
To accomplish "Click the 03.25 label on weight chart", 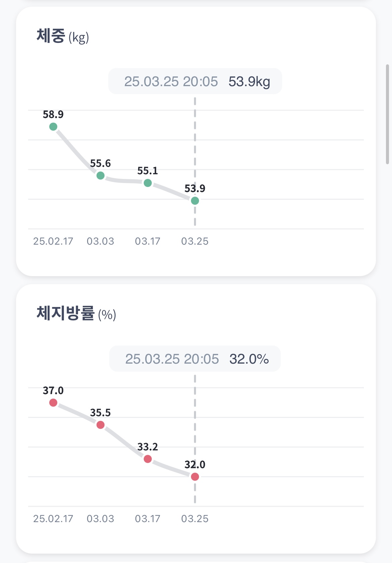I will [195, 241].
